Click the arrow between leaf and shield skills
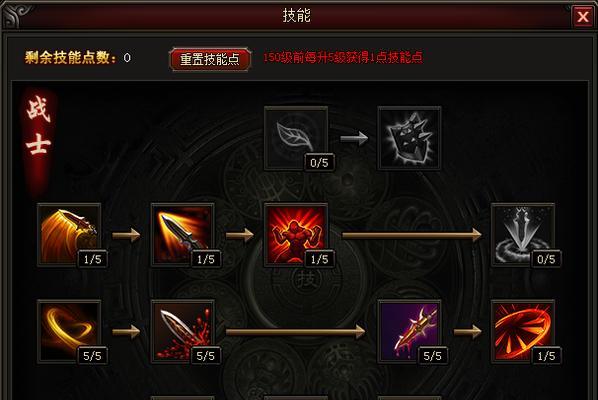 click(354, 138)
